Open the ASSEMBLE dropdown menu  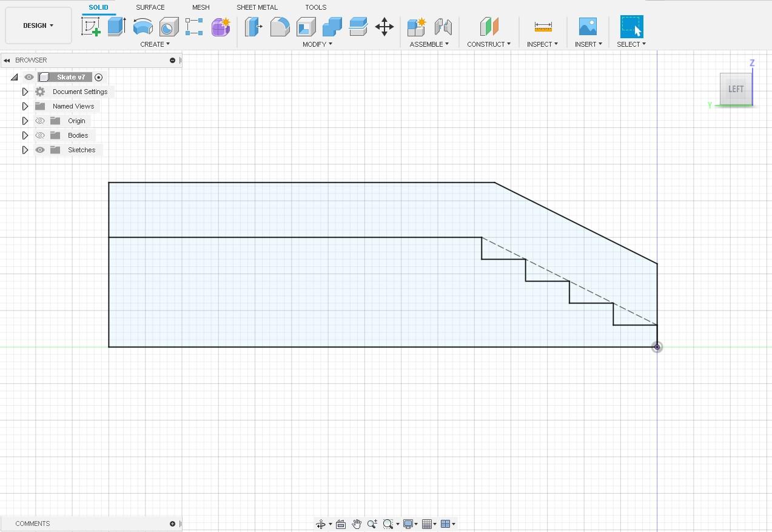(429, 44)
